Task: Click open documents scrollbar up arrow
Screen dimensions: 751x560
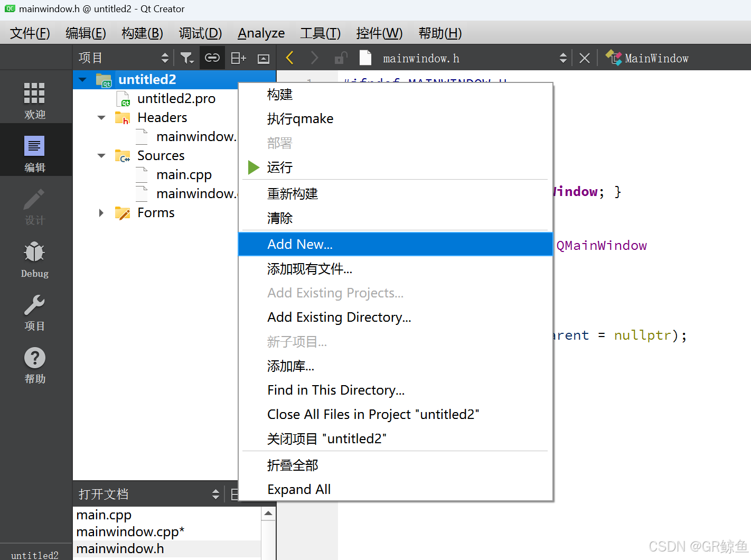Action: click(268, 514)
